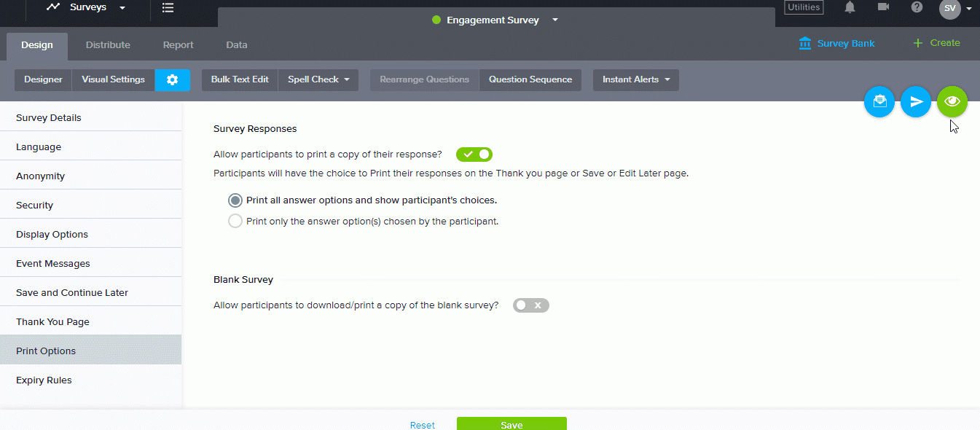This screenshot has height=430, width=980.
Task: Click the green plus Create icon
Action: click(918, 43)
